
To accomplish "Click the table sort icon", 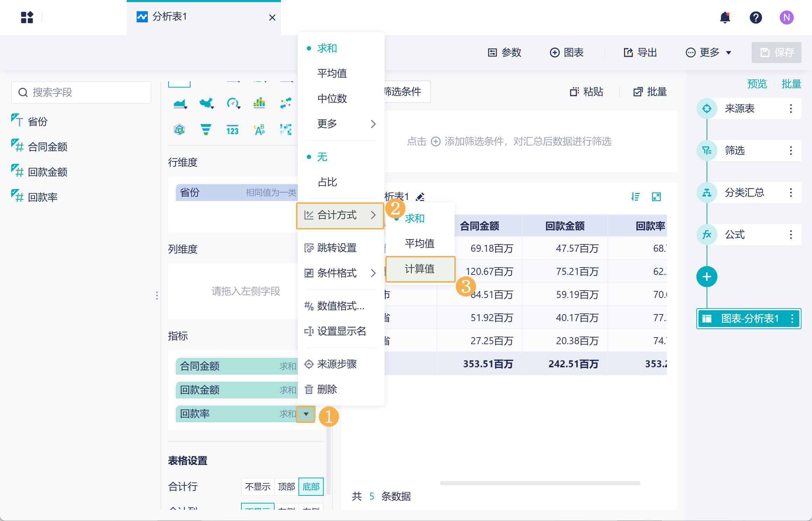I will (635, 197).
